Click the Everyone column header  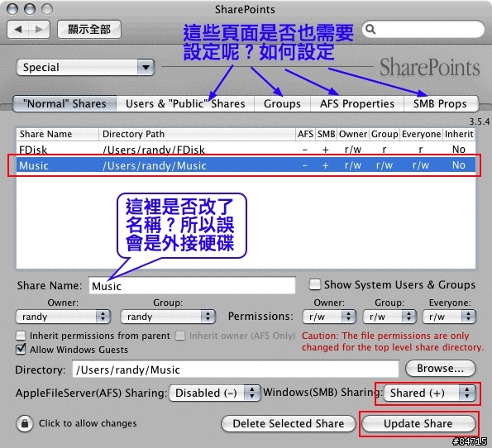[x=422, y=134]
